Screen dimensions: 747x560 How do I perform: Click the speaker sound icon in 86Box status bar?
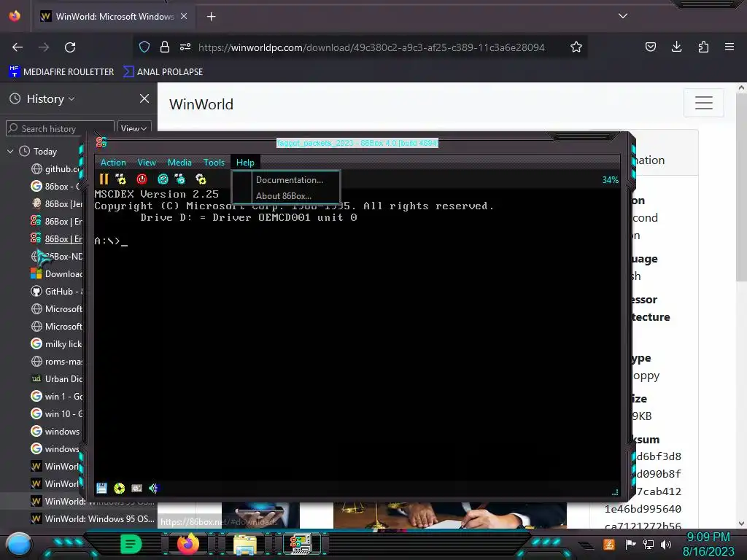(153, 488)
